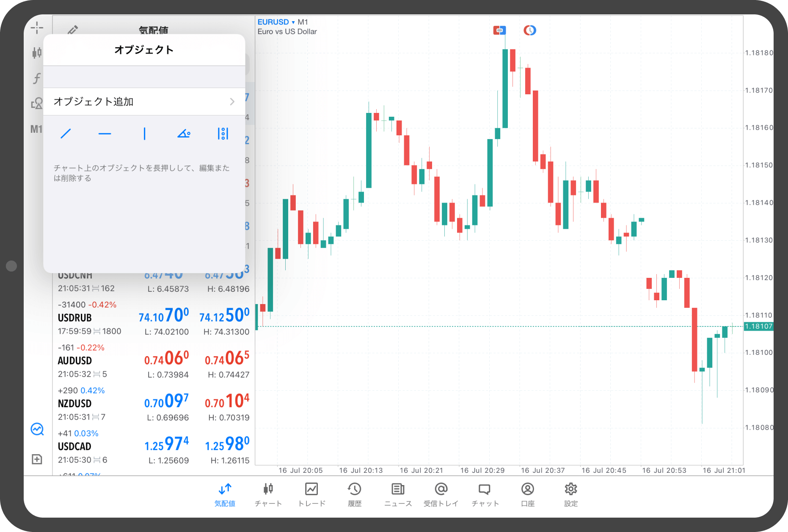The width and height of the screenshot is (788, 532).
Task: Select the Fibonacci retracement tool
Action: point(223,134)
